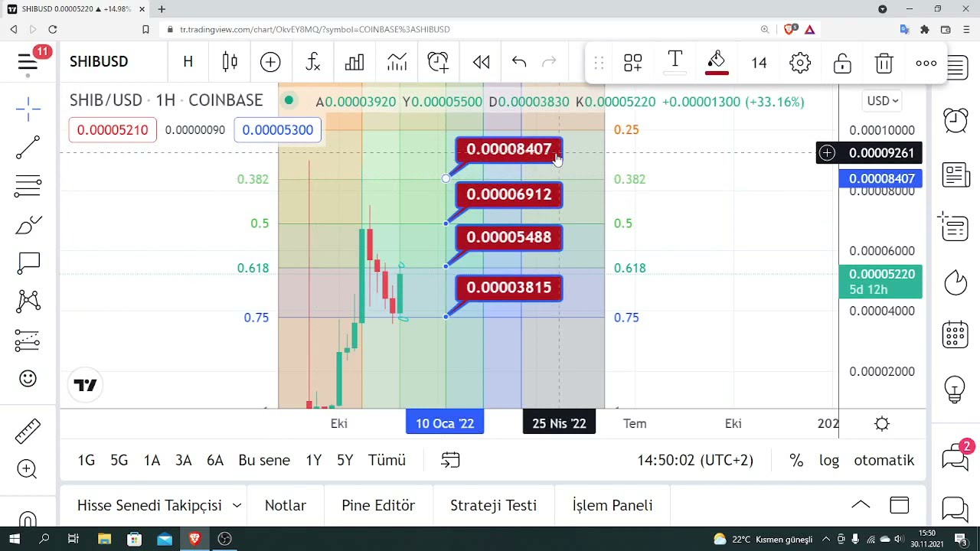Activate the zoom in tool

(28, 469)
